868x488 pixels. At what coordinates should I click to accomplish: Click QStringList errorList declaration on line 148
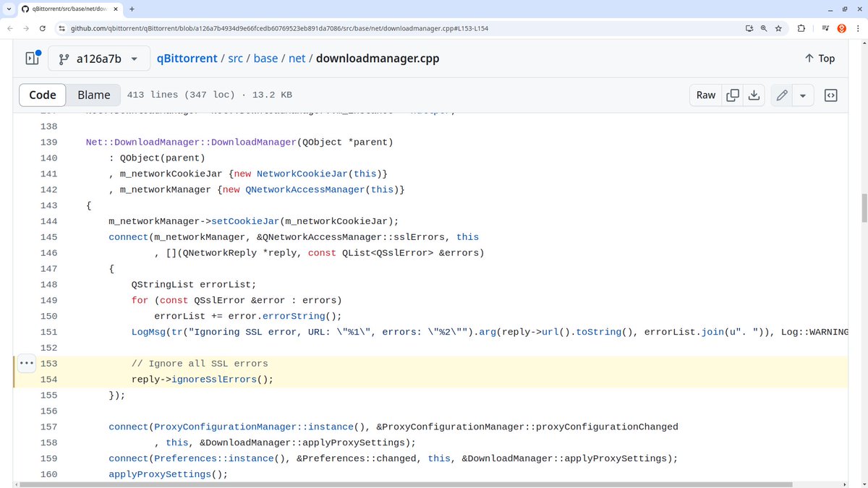tap(194, 285)
